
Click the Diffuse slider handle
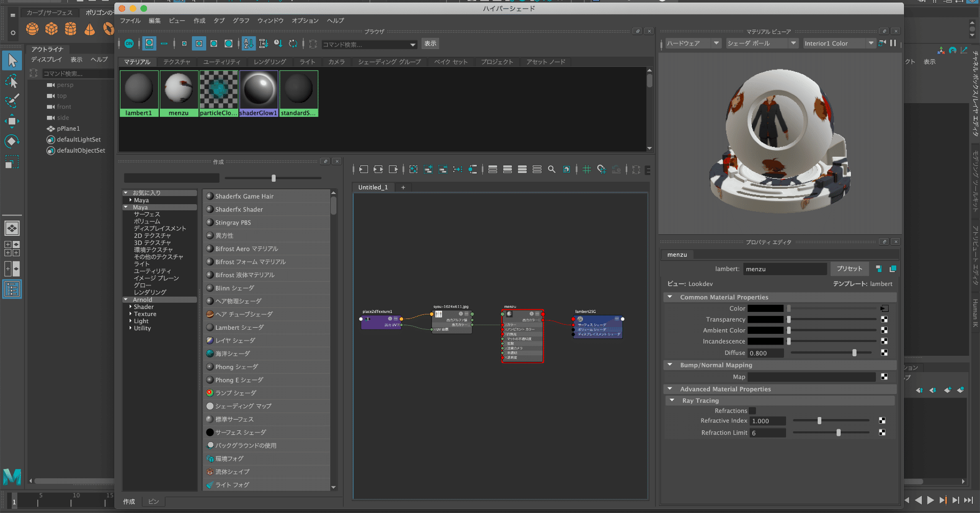tap(854, 353)
